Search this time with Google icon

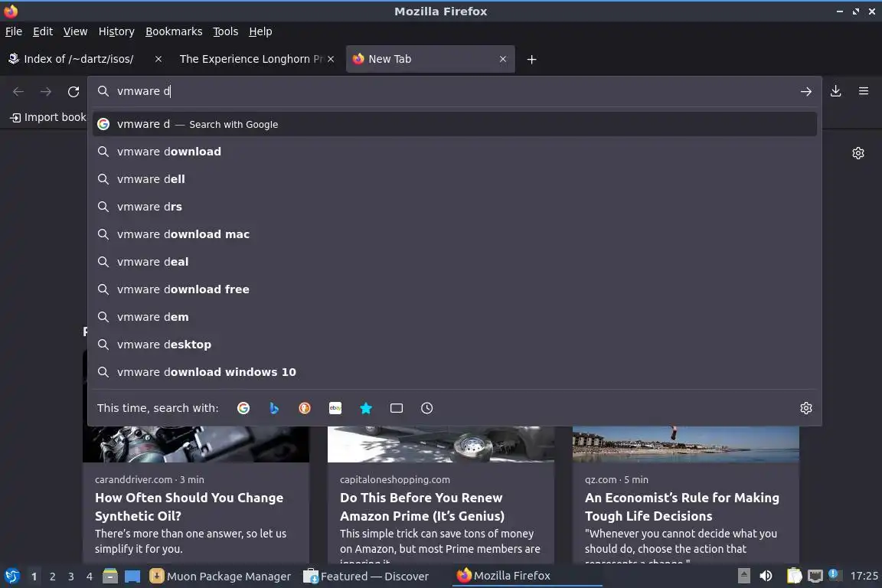coord(243,408)
